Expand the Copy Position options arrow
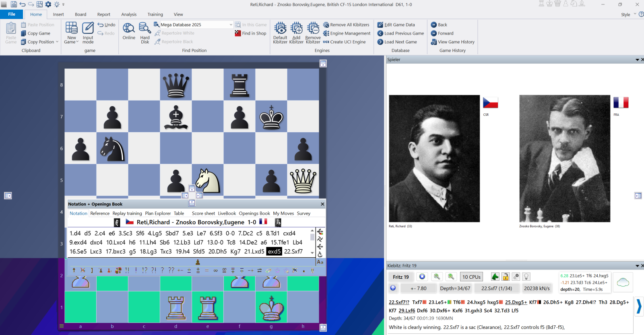Screen dimensions: 644x335 tap(57, 42)
